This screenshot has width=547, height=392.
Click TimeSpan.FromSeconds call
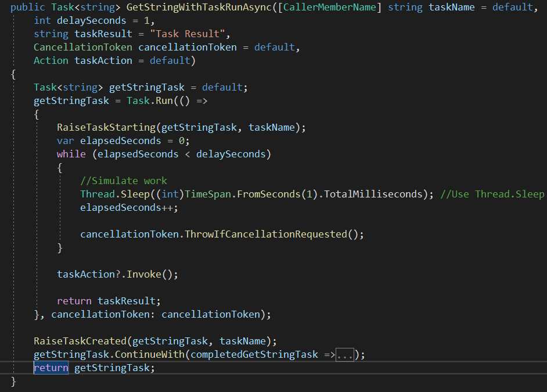click(x=243, y=194)
